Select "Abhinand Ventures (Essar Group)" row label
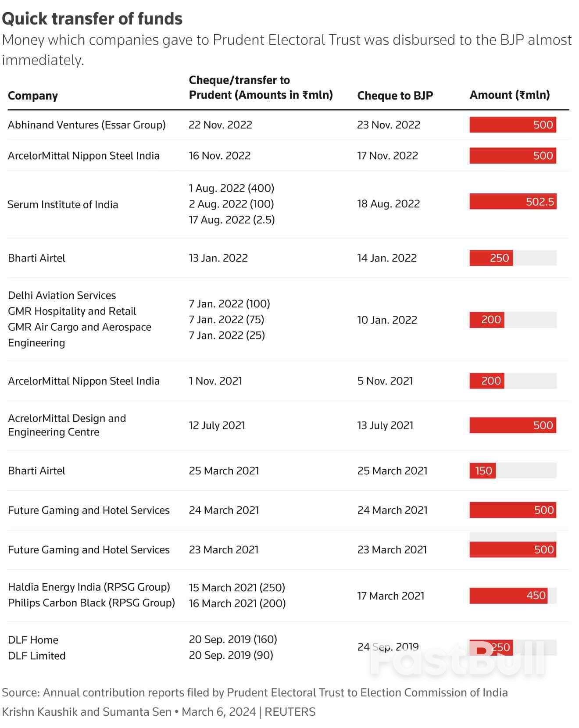The height and width of the screenshot is (728, 579). coord(87,125)
